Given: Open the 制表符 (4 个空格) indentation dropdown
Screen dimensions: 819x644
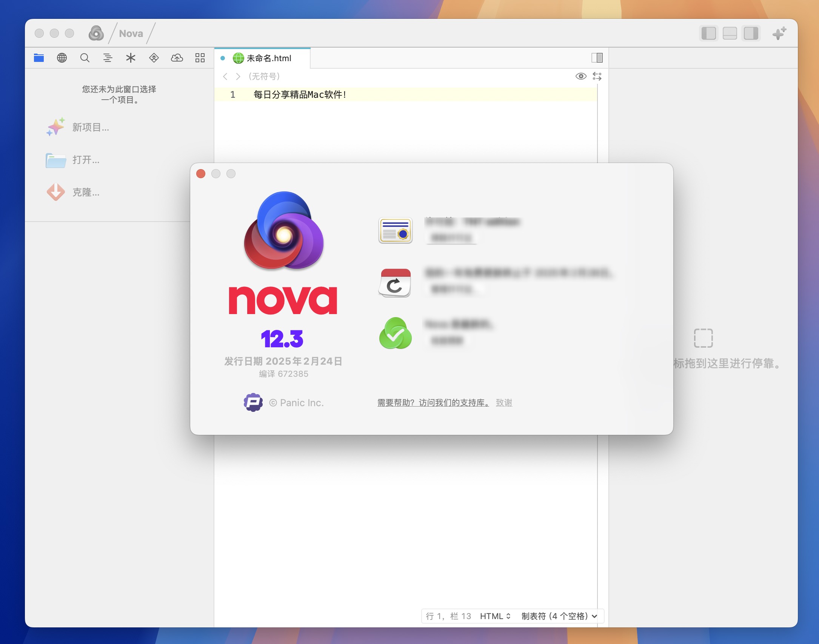Looking at the screenshot, I should [559, 616].
